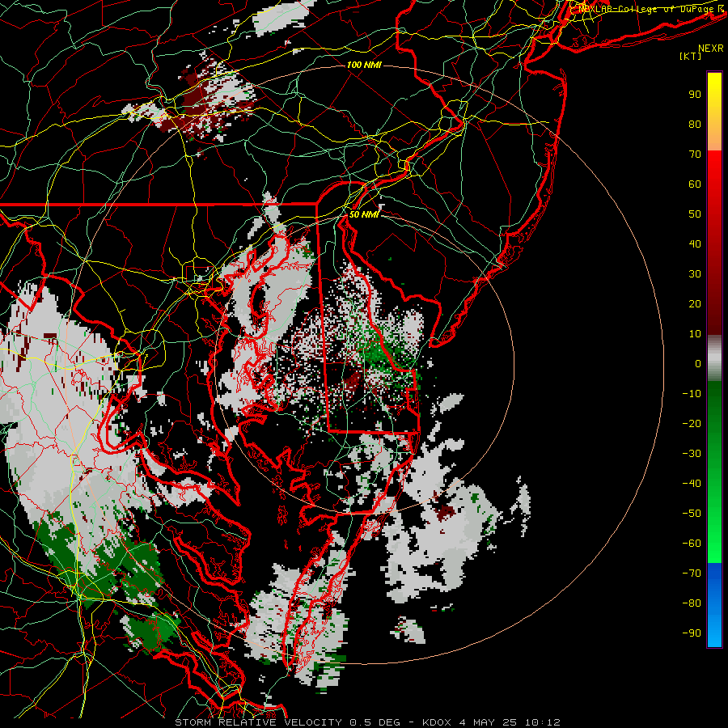Click the "KDOX 4 MAY 25 10:12" timestamp
728x728 pixels.
point(491,722)
